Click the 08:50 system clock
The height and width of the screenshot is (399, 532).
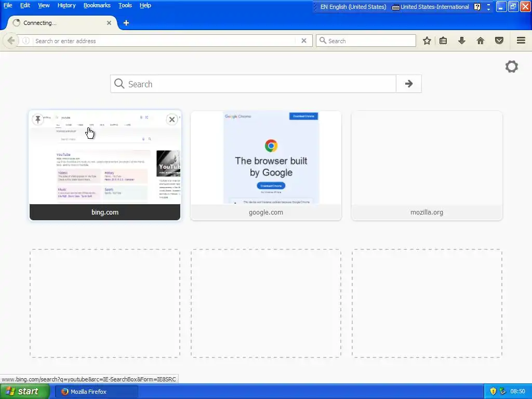pyautogui.click(x=518, y=392)
